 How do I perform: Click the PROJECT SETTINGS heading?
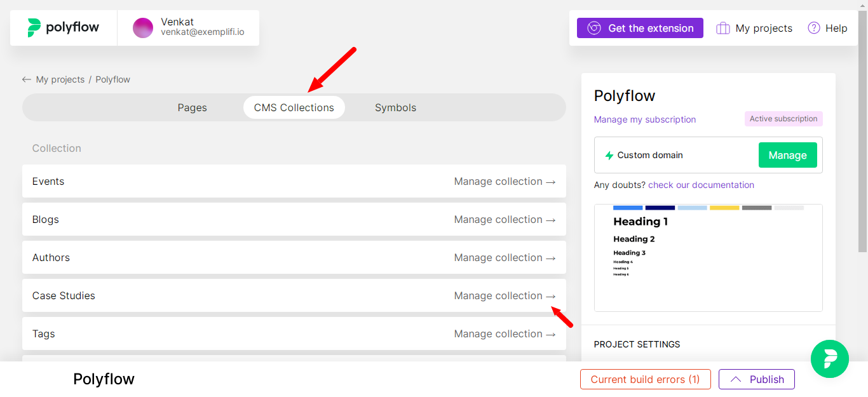637,344
